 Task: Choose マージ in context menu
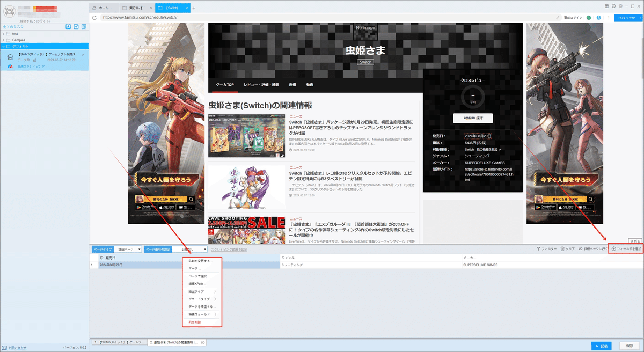[201, 269]
